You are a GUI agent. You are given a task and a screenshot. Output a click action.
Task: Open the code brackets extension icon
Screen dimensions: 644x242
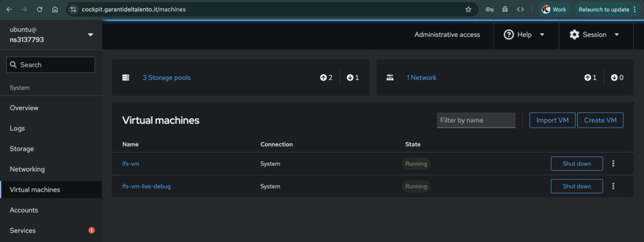click(x=520, y=9)
